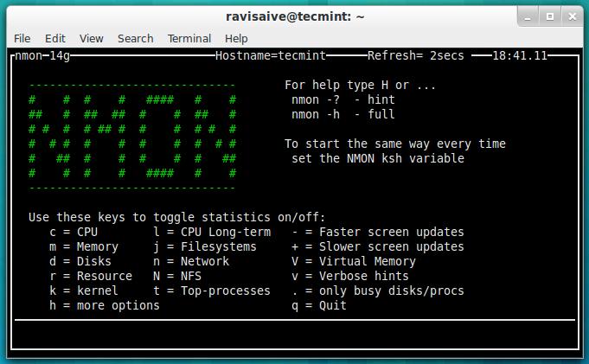Click the green NMON ASCII logo
The image size is (589, 364).
click(132, 137)
